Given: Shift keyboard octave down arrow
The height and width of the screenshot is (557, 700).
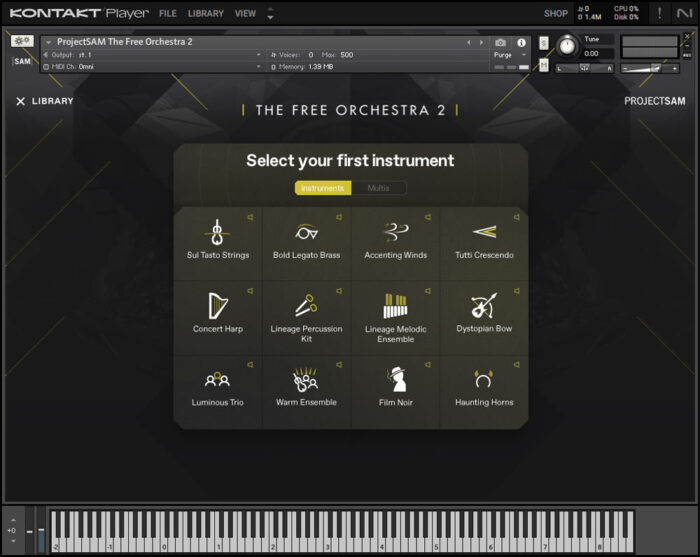Looking at the screenshot, I should click(13, 540).
